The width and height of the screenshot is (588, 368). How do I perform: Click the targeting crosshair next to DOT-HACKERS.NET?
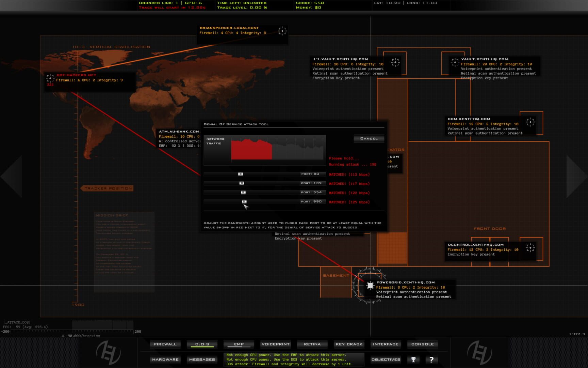point(50,78)
